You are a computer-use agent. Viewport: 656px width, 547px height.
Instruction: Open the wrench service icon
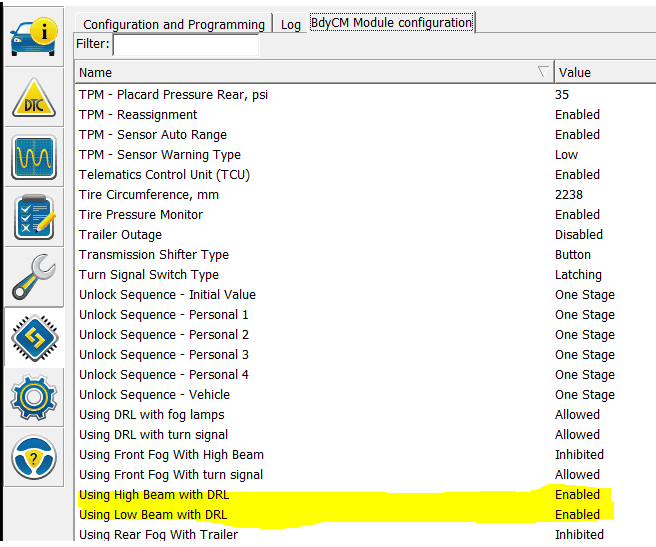(x=34, y=277)
